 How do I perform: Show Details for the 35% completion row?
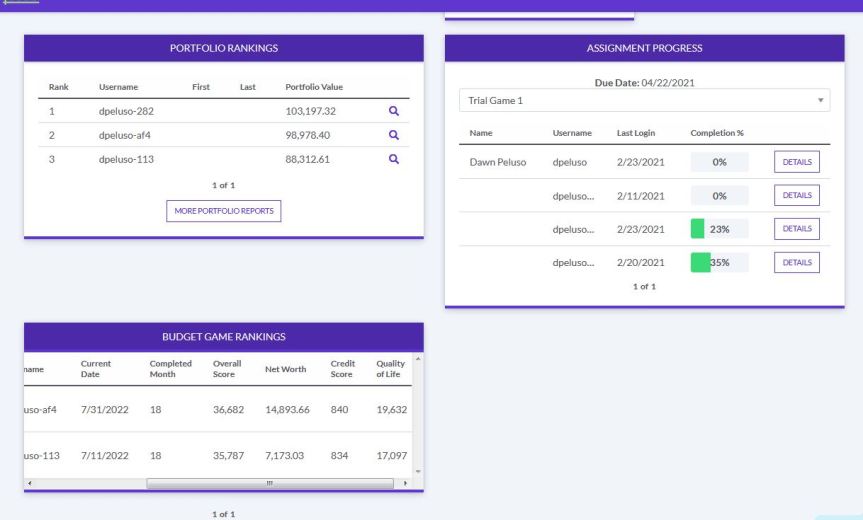pyautogui.click(x=796, y=262)
